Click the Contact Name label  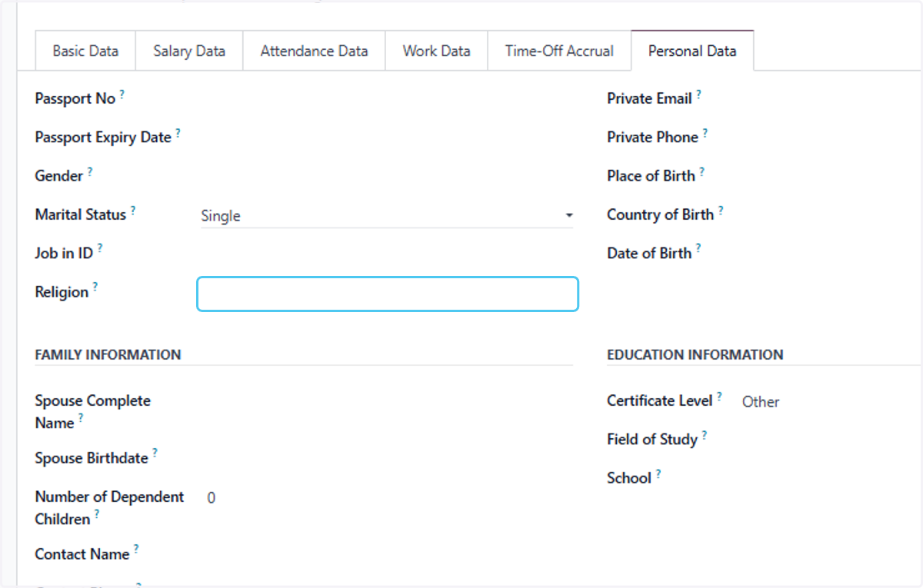[82, 554]
